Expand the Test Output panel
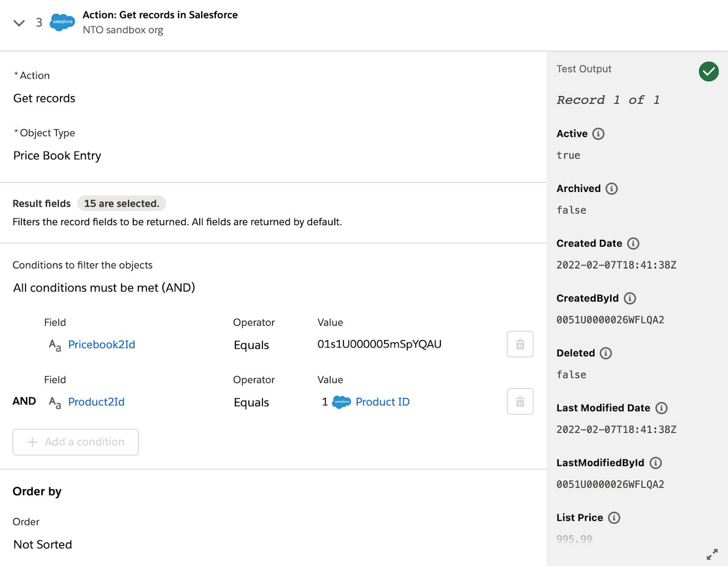Viewport: 728px width, 566px height. (x=712, y=554)
